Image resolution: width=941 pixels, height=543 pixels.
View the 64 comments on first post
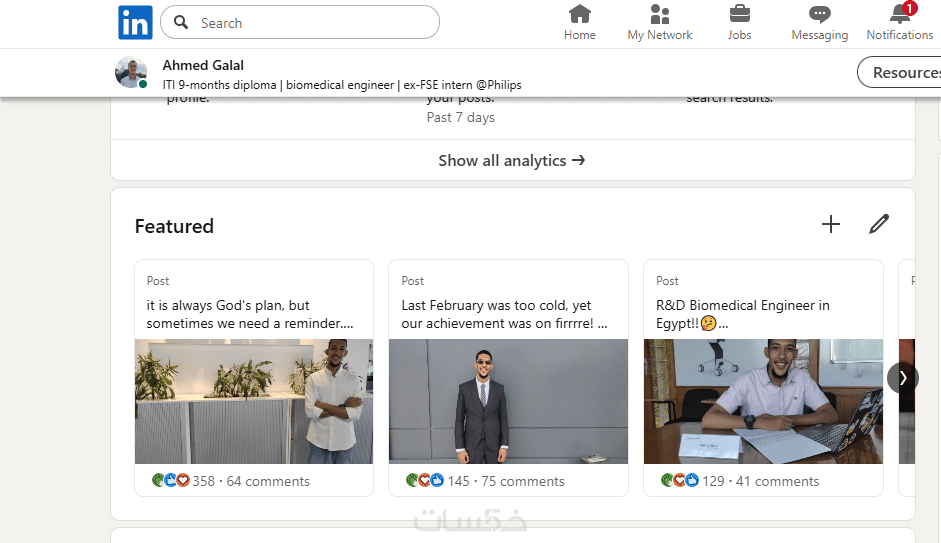click(x=268, y=481)
